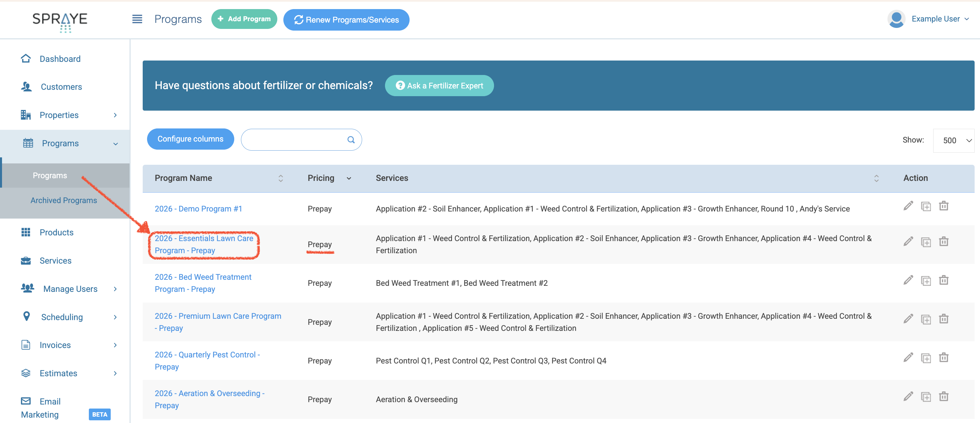Click the Add Program button
Viewport: 980px width, 423px height.
coord(244,19)
